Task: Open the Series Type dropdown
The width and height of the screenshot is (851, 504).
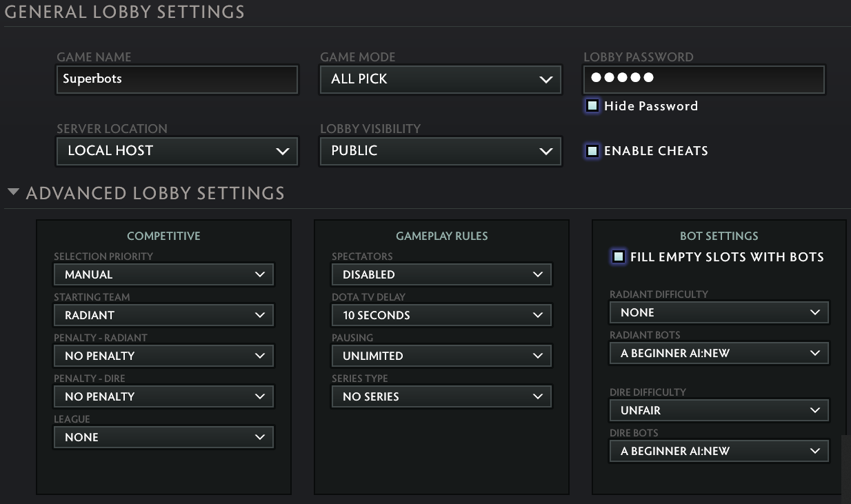Action: (x=441, y=396)
